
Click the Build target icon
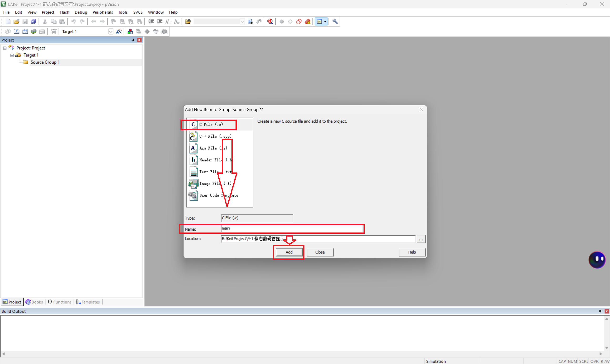pos(16,31)
